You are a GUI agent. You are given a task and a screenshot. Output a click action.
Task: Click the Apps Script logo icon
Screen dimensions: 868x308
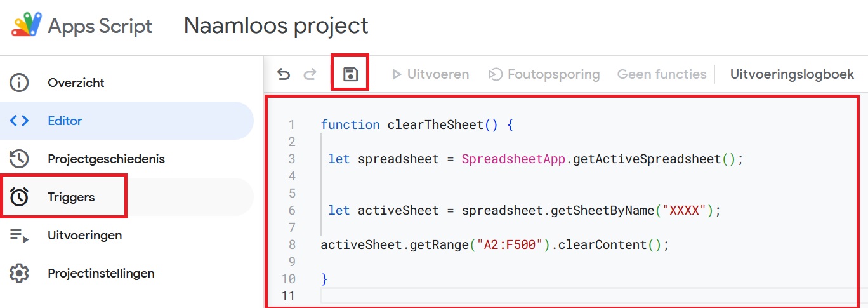click(26, 25)
